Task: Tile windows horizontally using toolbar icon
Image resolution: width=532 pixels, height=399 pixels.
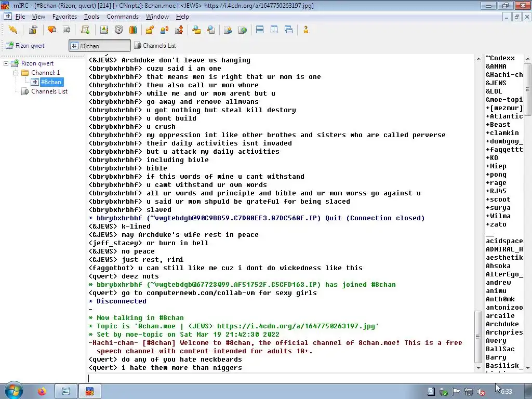Action: coord(260,30)
